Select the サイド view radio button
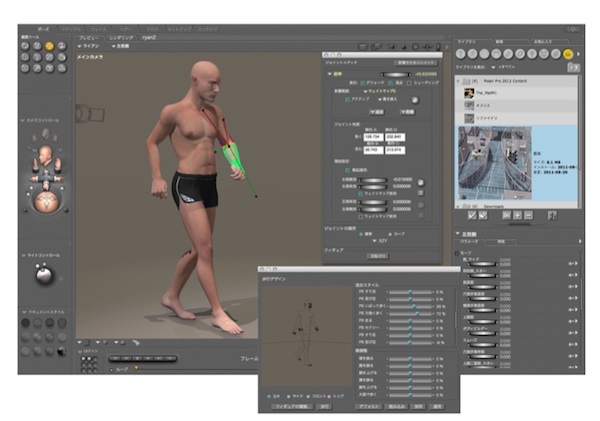 tap(289, 394)
